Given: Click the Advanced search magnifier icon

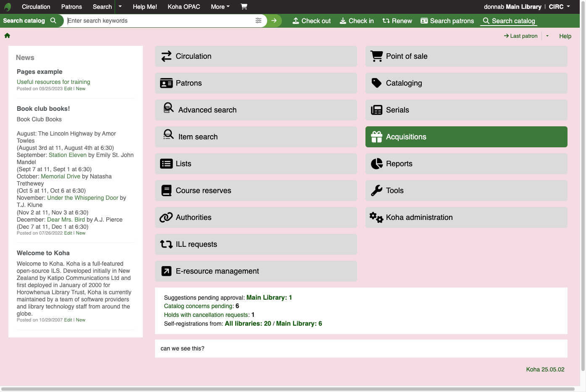Looking at the screenshot, I should point(168,108).
